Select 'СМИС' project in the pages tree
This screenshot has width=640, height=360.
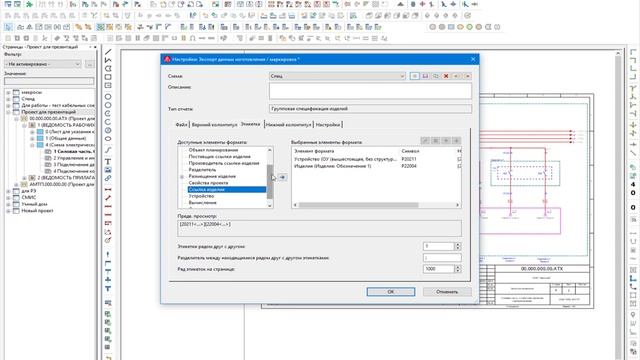point(29,198)
